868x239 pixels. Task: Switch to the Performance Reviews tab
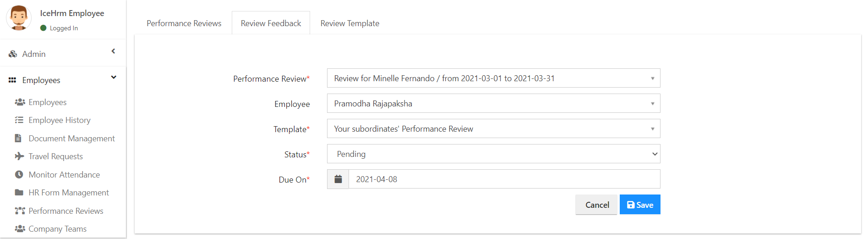pyautogui.click(x=184, y=23)
